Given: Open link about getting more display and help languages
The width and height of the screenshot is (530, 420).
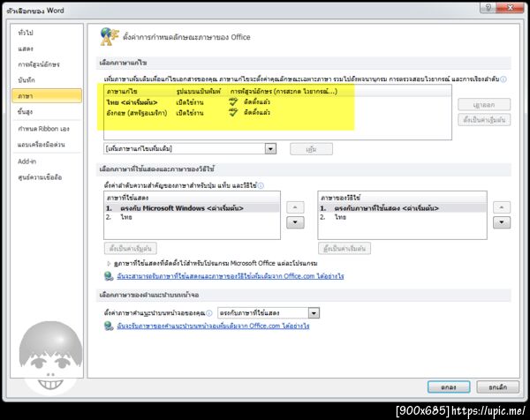Looking at the screenshot, I should coord(231,276).
